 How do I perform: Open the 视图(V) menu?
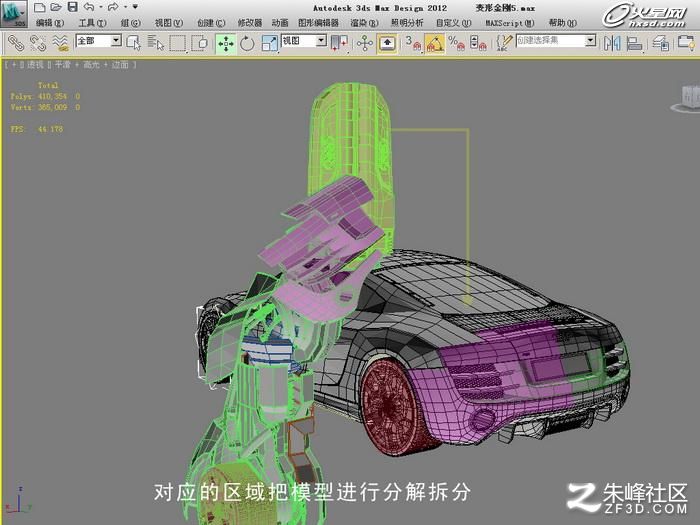click(x=169, y=23)
